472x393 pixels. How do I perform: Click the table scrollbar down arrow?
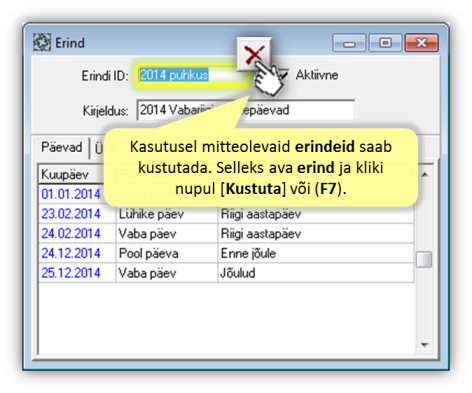[x=424, y=345]
